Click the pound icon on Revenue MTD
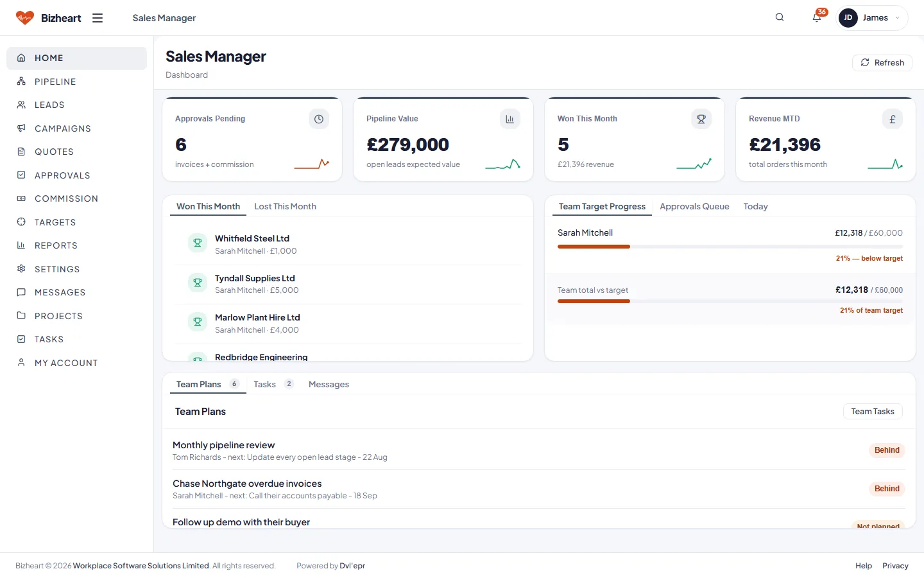Screen dimensions: 924x578 (x=893, y=119)
